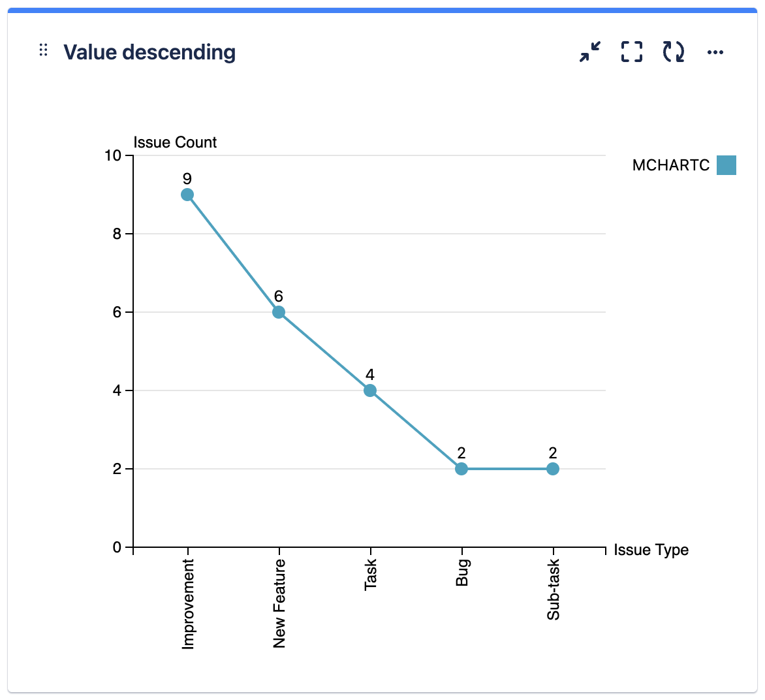Select the Improvement data point showing 9
The width and height of the screenshot is (765, 700).
187,195
